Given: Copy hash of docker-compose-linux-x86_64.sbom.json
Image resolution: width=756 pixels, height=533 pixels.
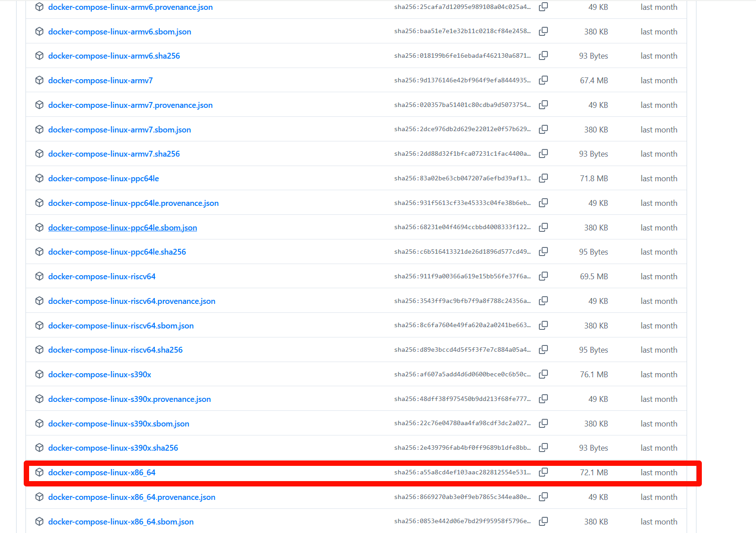Looking at the screenshot, I should point(543,521).
